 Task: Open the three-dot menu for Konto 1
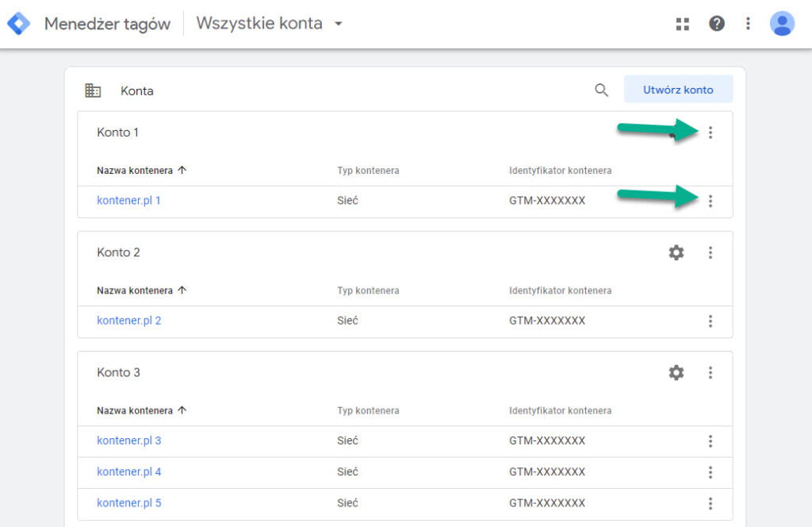[710, 133]
